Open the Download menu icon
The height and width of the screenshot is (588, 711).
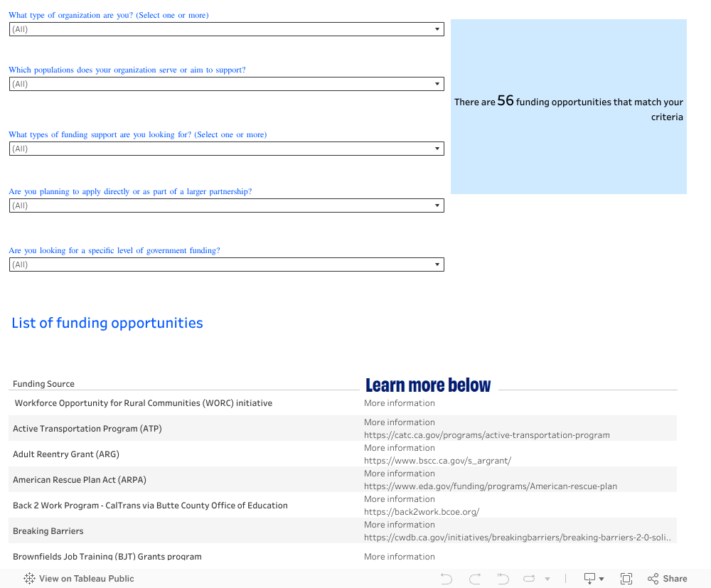pos(589,579)
